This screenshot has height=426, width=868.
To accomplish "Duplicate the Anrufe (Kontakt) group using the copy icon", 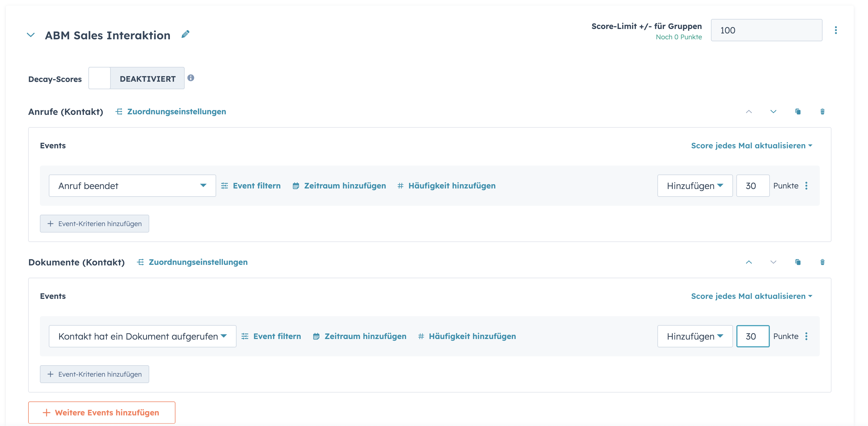I will point(798,112).
